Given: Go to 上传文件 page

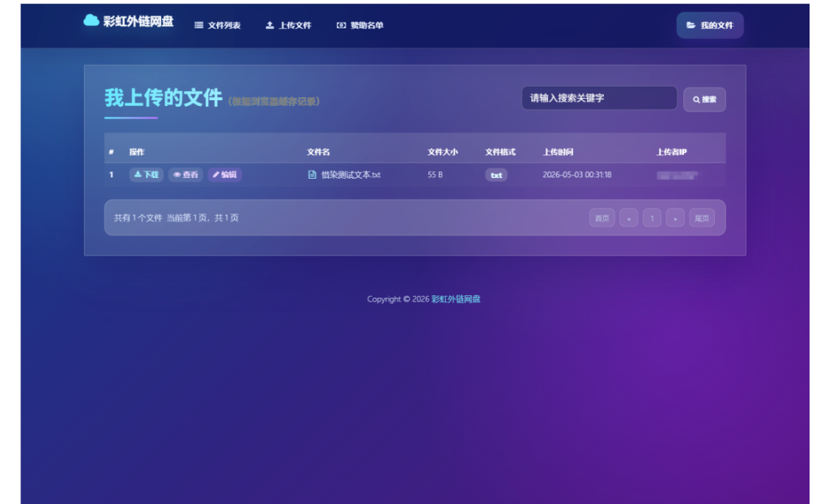Looking at the screenshot, I should click(x=288, y=25).
